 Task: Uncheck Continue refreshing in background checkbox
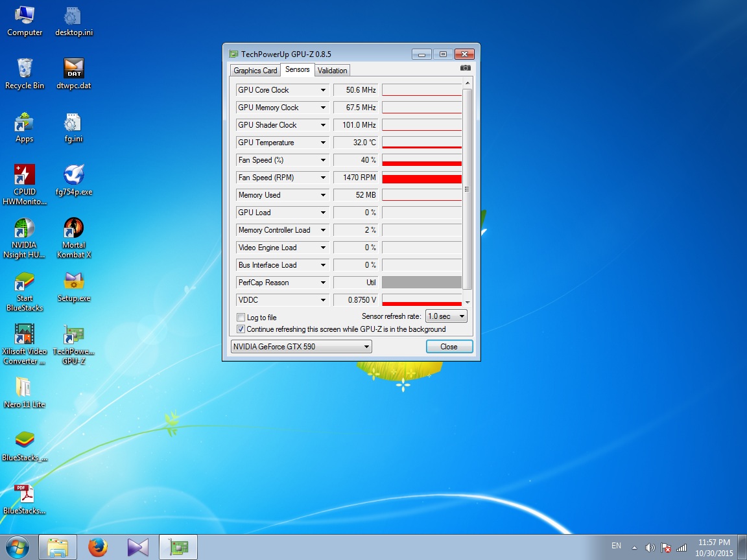pos(241,329)
